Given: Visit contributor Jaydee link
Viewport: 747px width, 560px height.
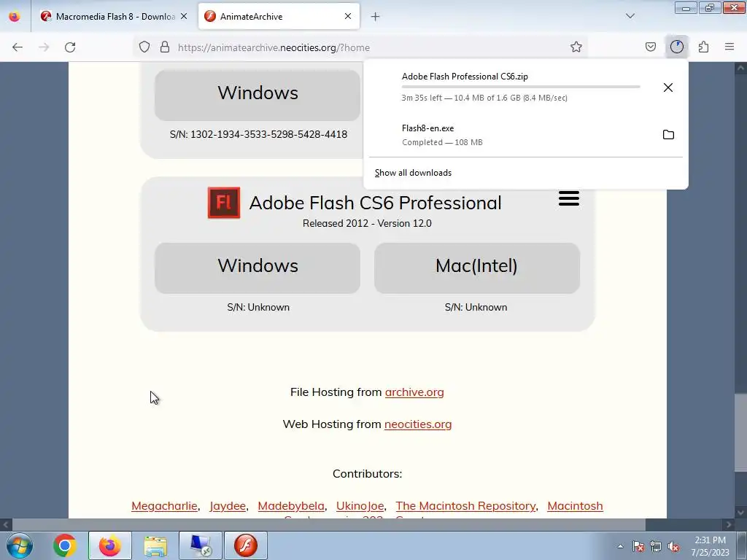Looking at the screenshot, I should point(228,506).
